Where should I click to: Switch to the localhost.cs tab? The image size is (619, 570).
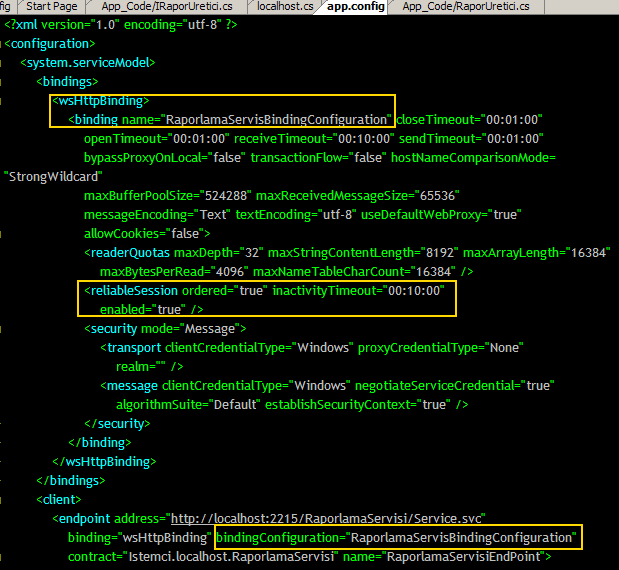tap(284, 7)
